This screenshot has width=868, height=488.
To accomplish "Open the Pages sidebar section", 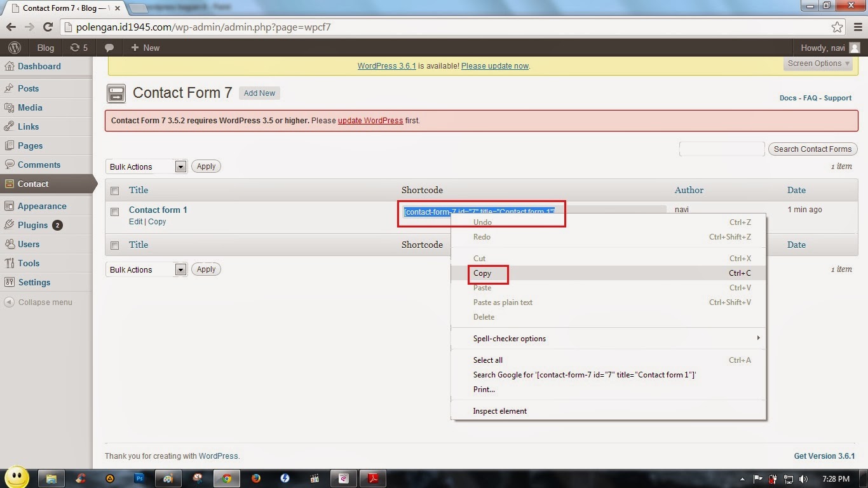I will [31, 146].
